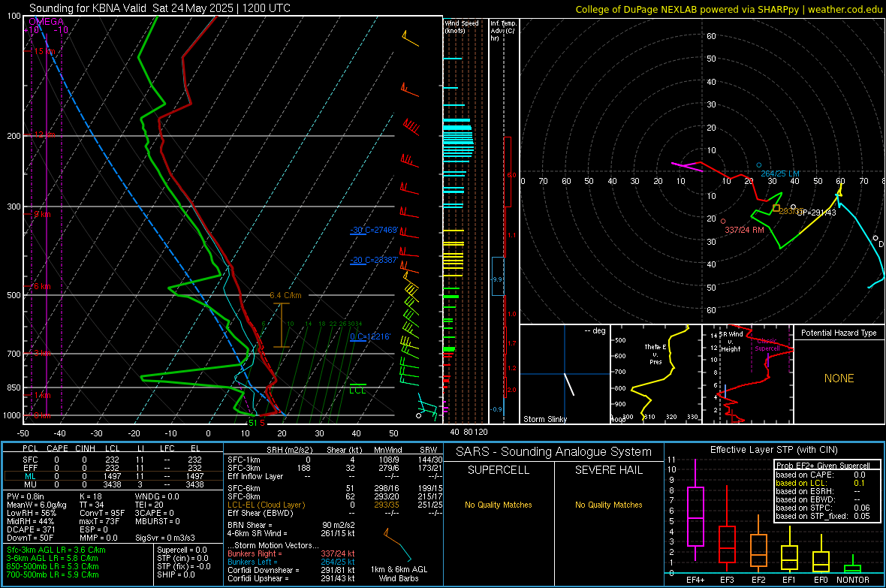
Task: Click the 'PW = 0.8in' value
Action: [26, 496]
